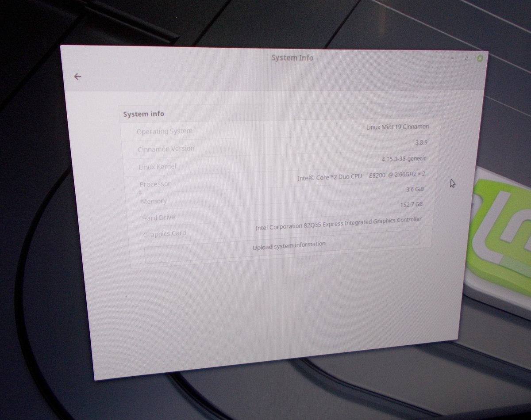This screenshot has height=420, width=531.
Task: Minimize the System Info window
Action: pyautogui.click(x=453, y=58)
